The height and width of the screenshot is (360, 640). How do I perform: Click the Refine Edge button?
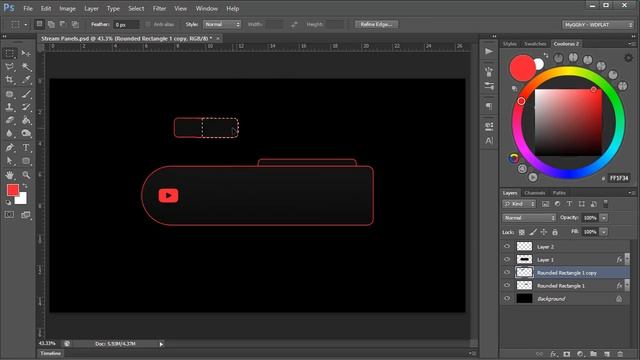point(376,24)
